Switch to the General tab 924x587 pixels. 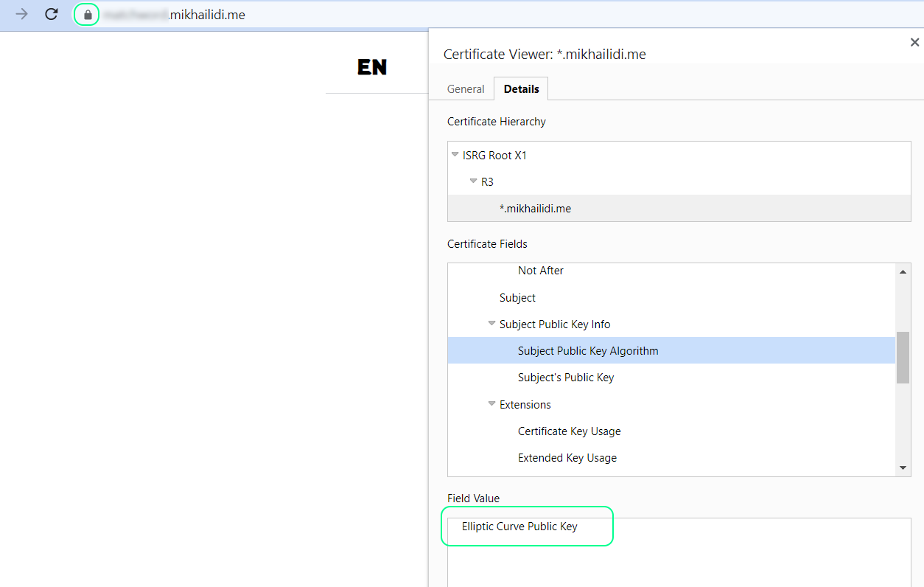466,89
